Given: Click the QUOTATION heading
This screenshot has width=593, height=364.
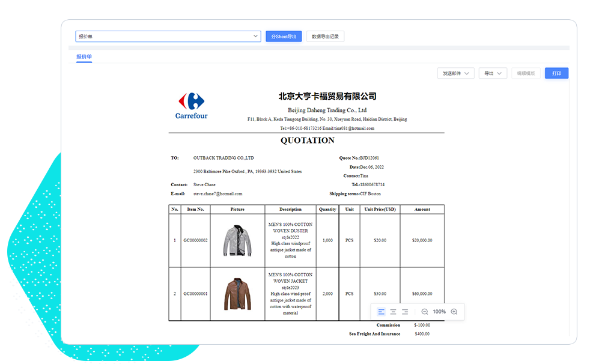Looking at the screenshot, I should 308,141.
